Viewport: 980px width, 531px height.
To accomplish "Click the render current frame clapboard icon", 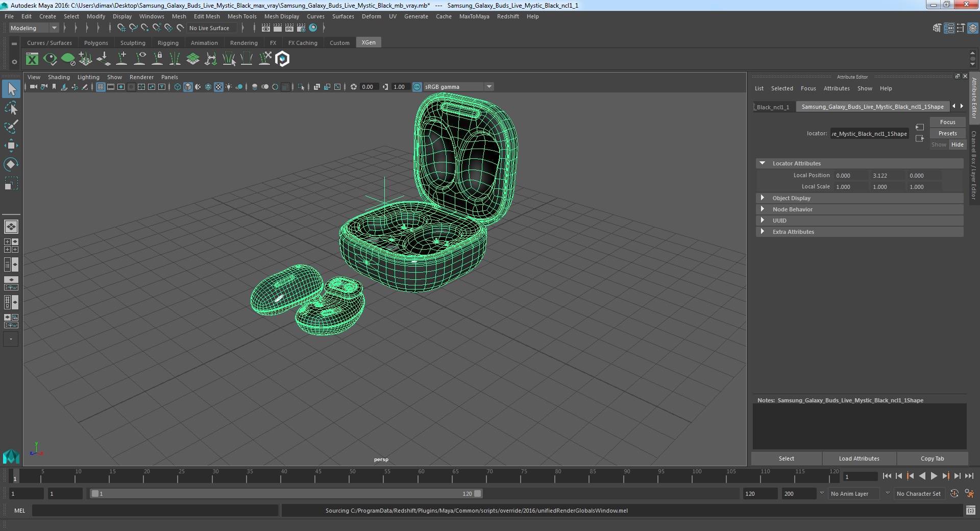I will tap(278, 28).
